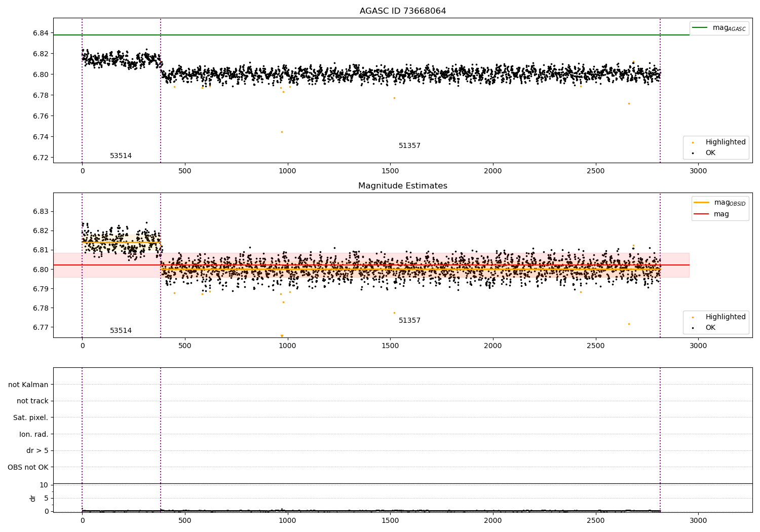Select the 'Magnitude Estimates' title

click(x=403, y=186)
